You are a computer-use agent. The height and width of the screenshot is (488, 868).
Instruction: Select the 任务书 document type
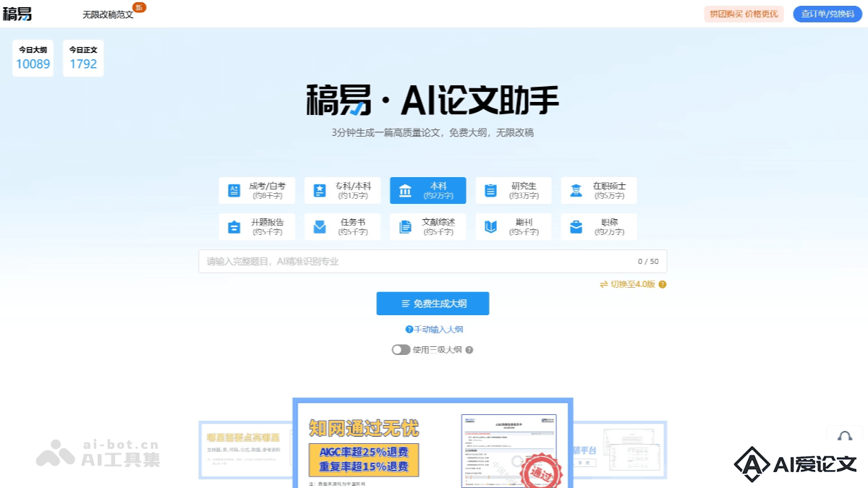(342, 226)
